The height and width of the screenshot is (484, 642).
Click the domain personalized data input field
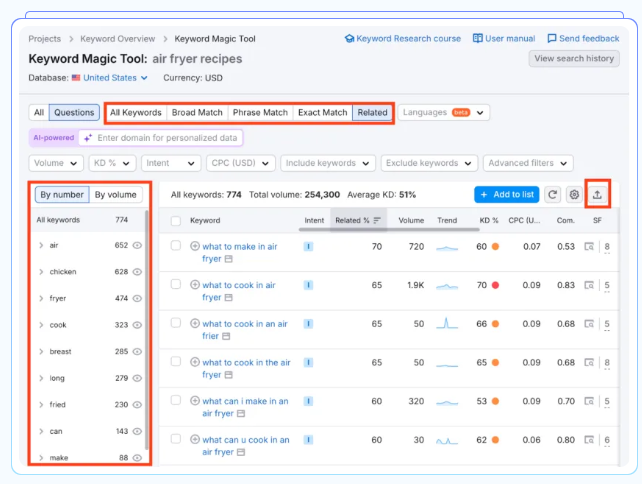click(x=161, y=138)
